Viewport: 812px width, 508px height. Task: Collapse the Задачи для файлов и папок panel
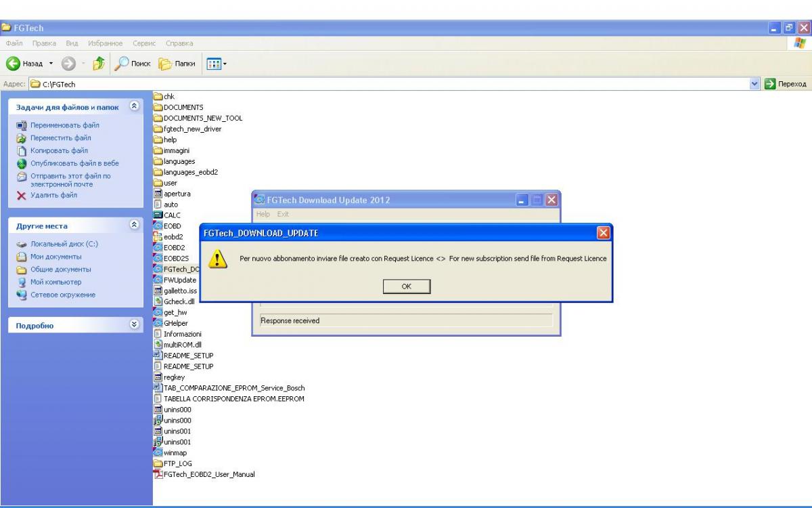click(133, 107)
